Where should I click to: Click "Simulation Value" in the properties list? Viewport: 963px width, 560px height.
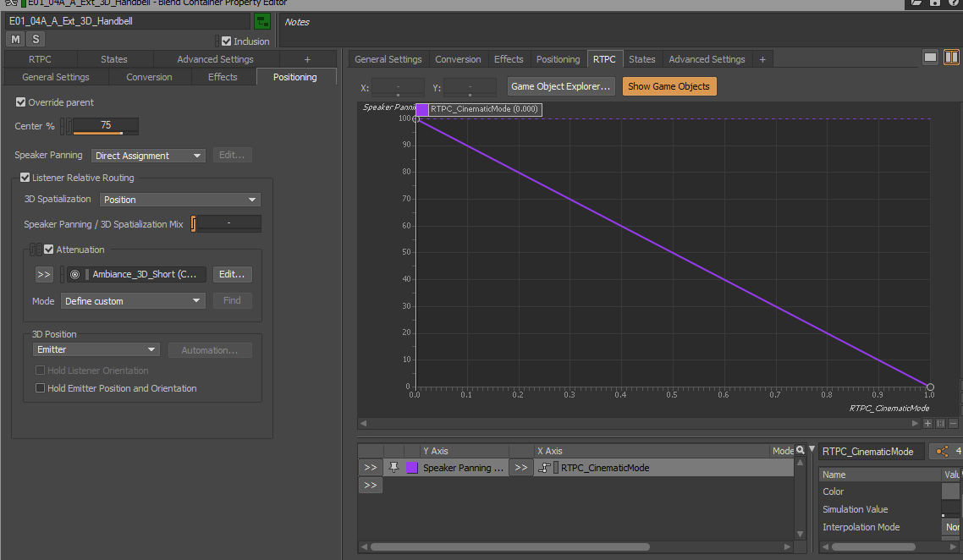point(855,509)
